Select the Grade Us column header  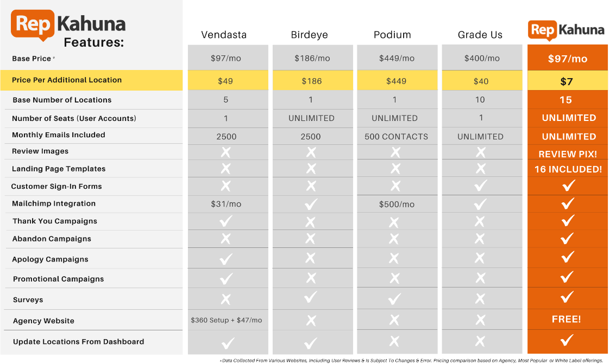click(480, 35)
